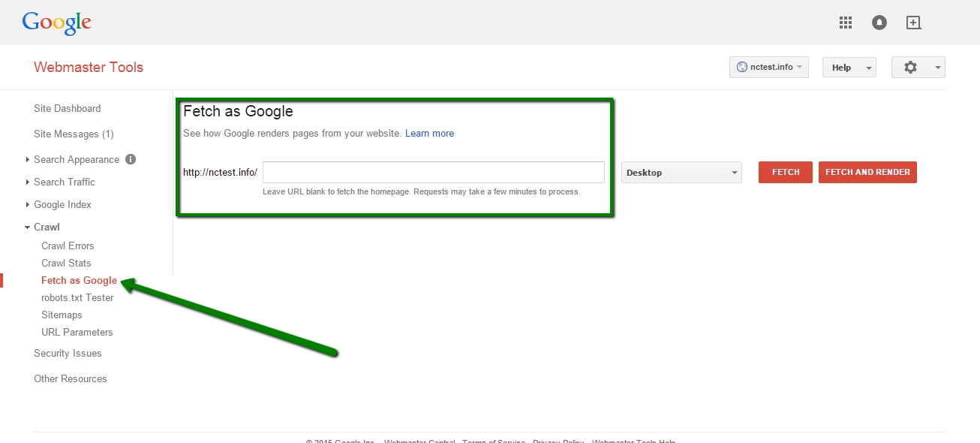Click the notifications bell icon
This screenshot has height=443, width=980.
tap(879, 22)
